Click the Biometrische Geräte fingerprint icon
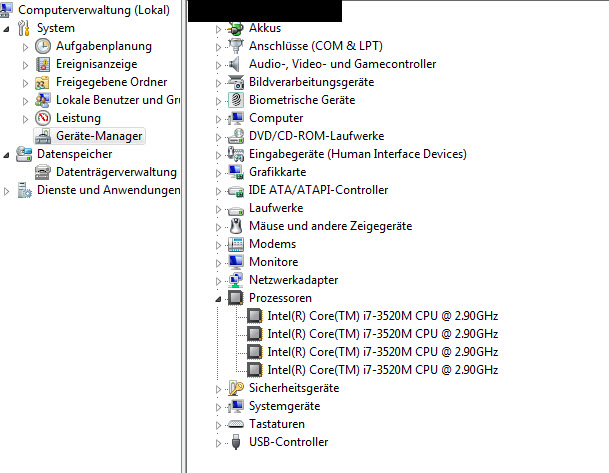The image size is (609, 473). tap(236, 100)
